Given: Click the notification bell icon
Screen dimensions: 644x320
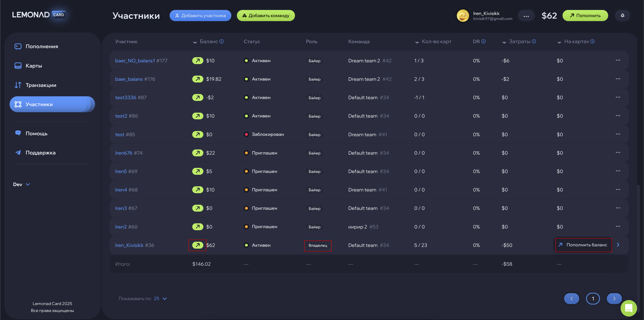Looking at the screenshot, I should [x=623, y=16].
